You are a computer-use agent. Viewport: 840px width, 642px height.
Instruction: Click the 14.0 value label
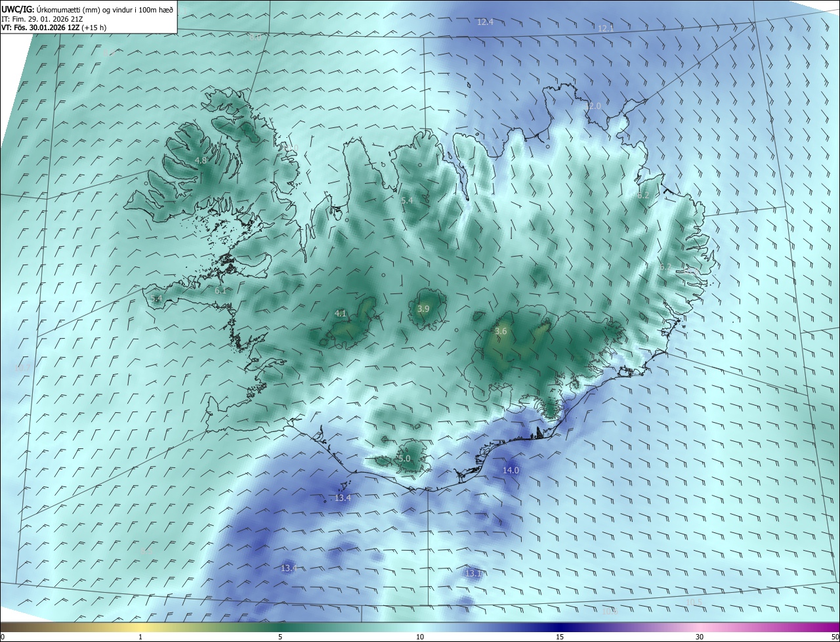click(511, 470)
